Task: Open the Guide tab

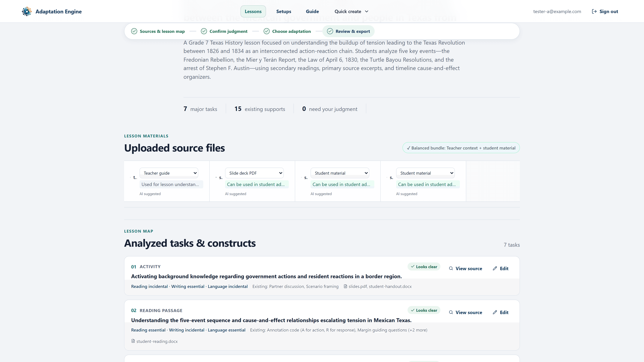Action: 312,12
